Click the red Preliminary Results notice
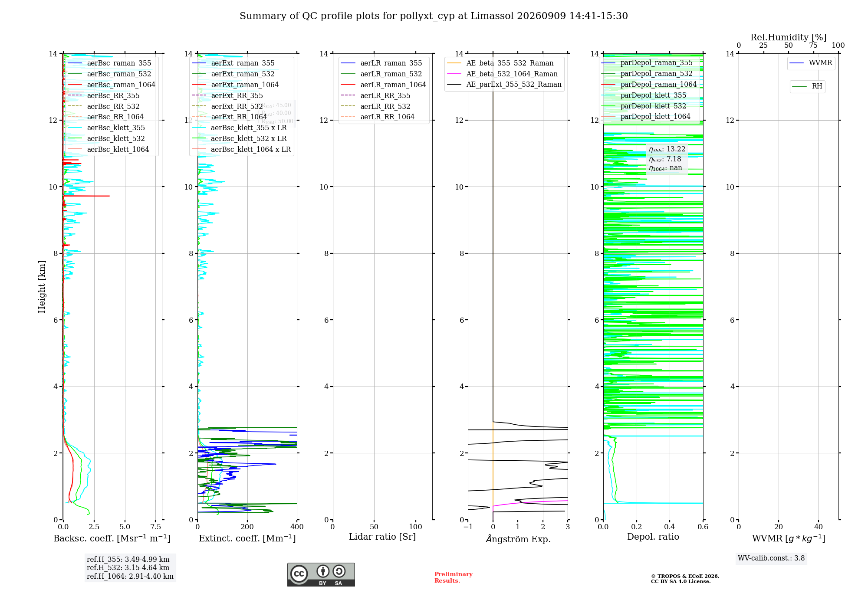Screen dimensions: 868x590 (454, 577)
